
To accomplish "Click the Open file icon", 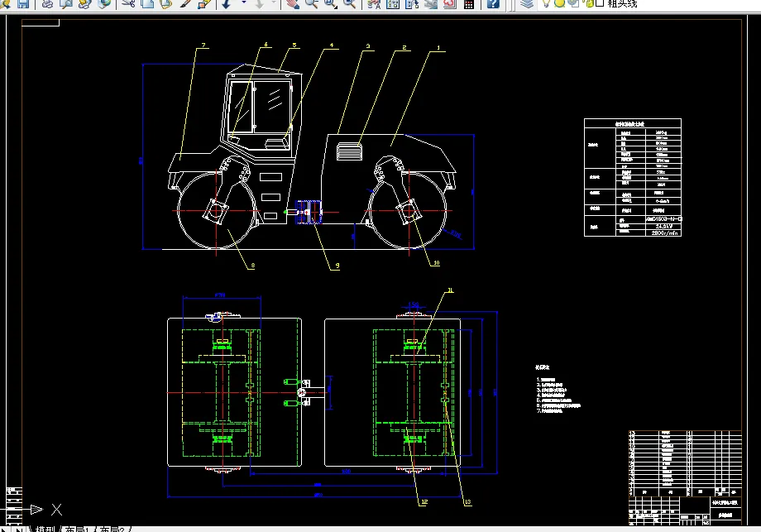I will 5,4.
